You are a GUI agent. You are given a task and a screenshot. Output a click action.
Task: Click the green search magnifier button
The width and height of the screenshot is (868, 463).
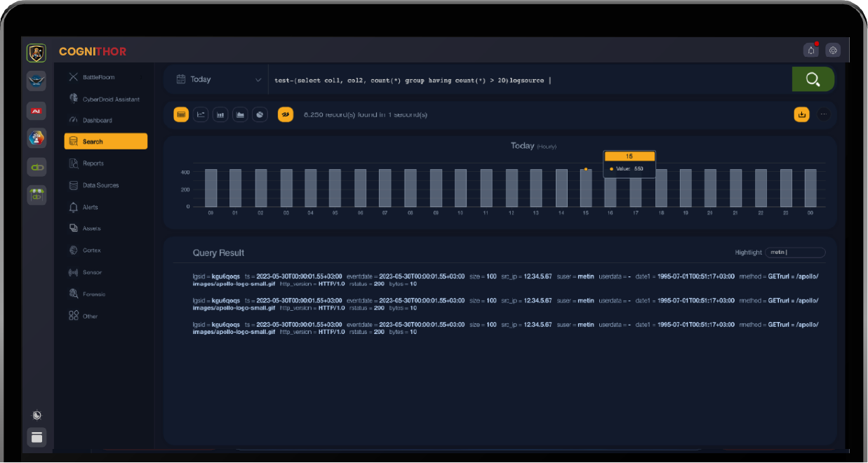(x=813, y=79)
